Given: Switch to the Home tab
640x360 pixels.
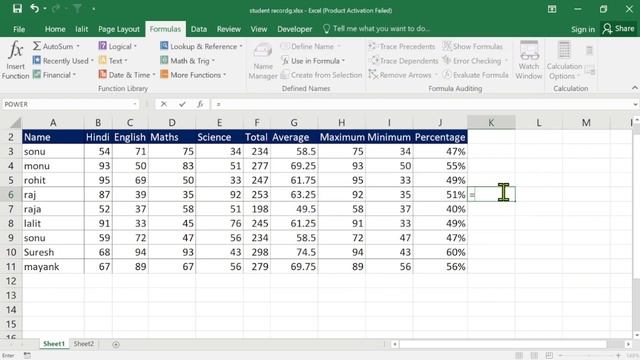Looking at the screenshot, I should pos(55,29).
